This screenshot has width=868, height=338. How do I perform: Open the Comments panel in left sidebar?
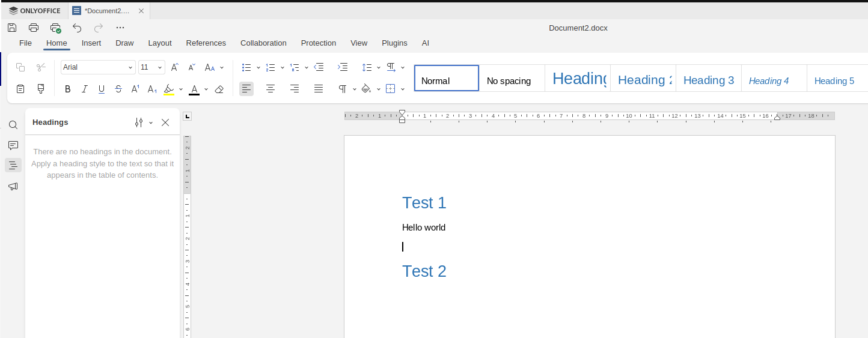[13, 145]
